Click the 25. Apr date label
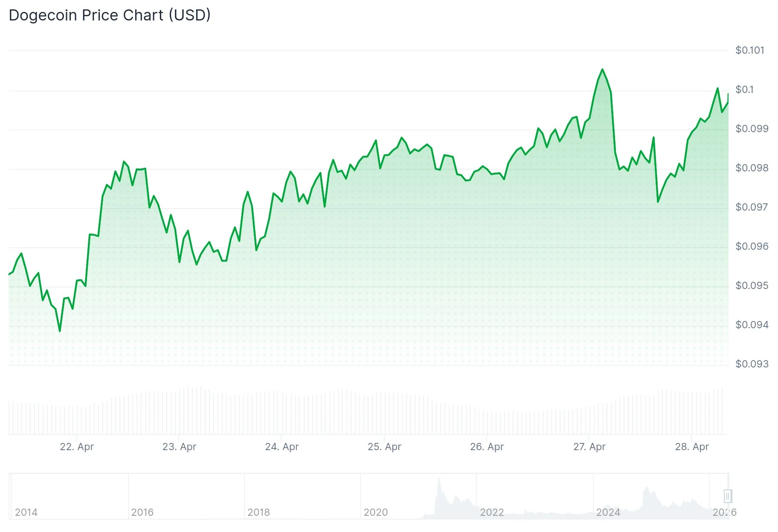The image size is (778, 532). 384,447
